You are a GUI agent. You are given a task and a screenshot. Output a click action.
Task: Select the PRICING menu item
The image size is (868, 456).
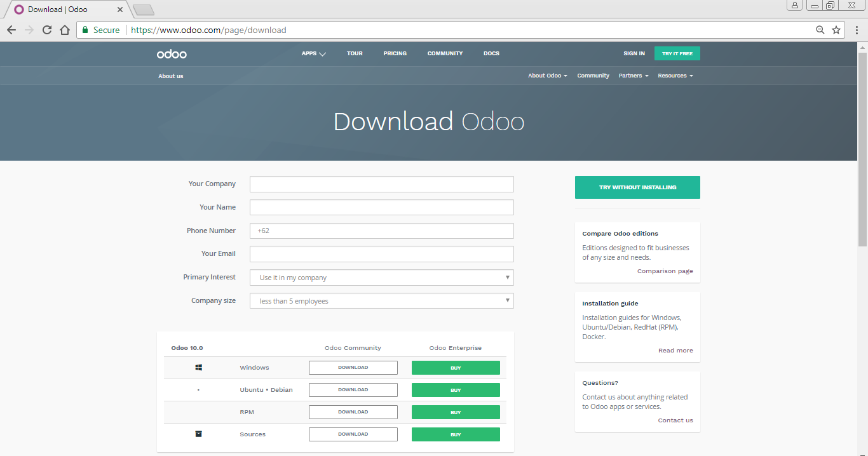[395, 53]
